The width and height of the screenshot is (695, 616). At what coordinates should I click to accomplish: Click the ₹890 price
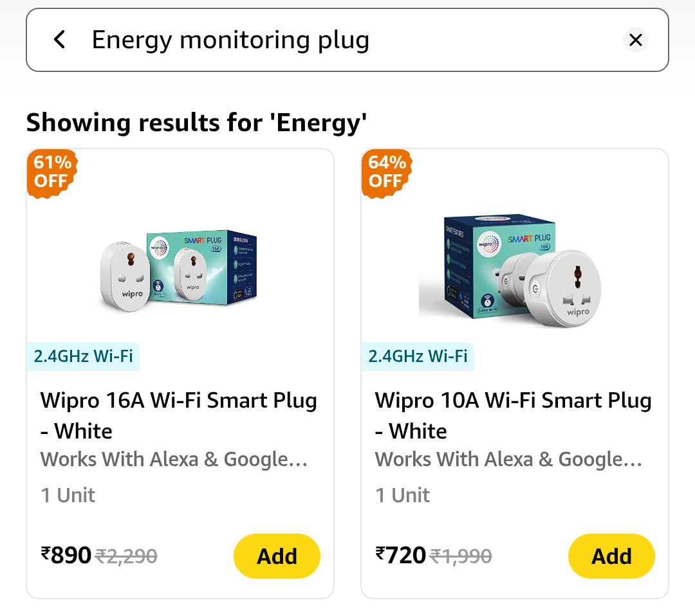click(66, 554)
